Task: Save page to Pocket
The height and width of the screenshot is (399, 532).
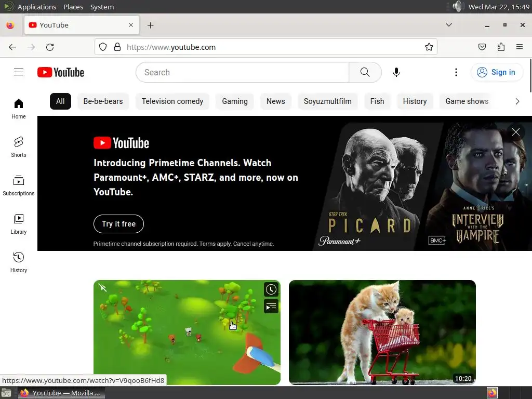Action: 482,47
